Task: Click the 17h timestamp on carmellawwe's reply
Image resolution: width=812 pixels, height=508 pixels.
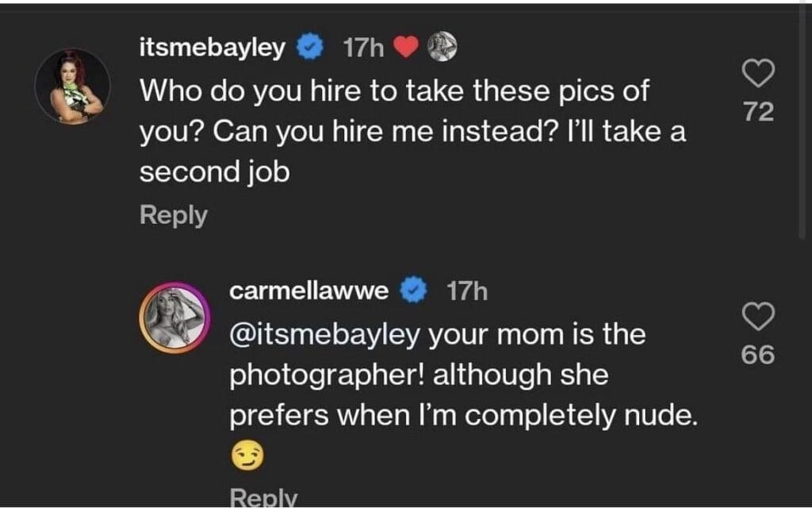Action: pyautogui.click(x=467, y=291)
